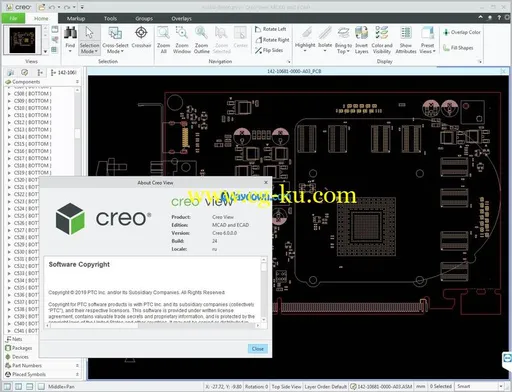Click first layout icon in status bar
This screenshot has height=392, width=512.
coord(7,387)
